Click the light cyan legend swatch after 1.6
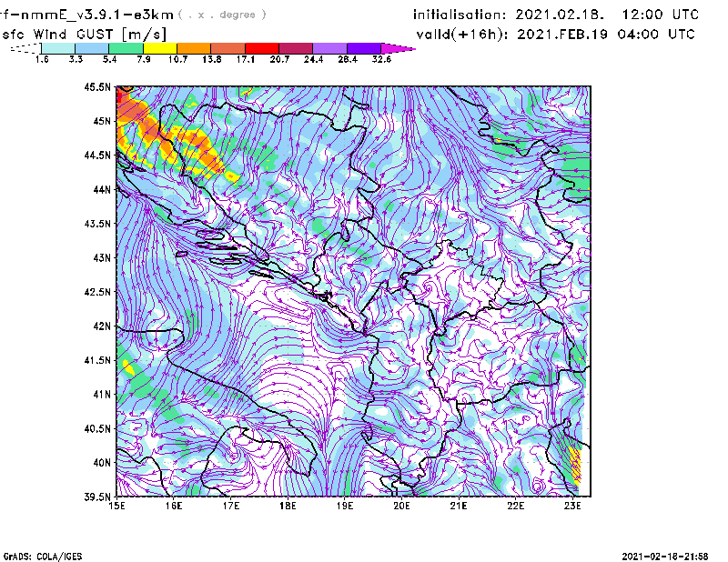Screen dimensions: 728x562 click(58, 48)
